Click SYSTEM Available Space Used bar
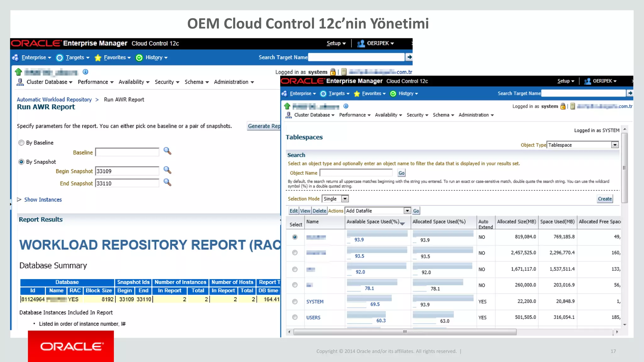 click(369, 298)
